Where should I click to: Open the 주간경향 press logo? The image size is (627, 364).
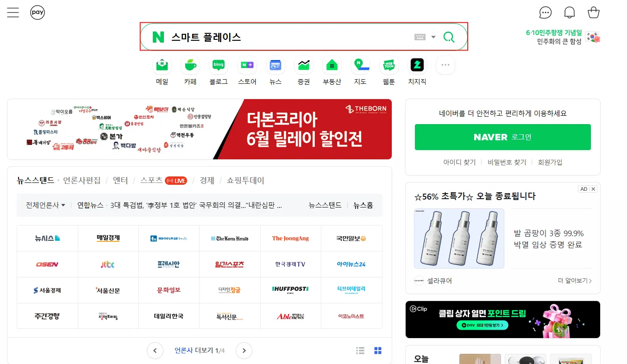click(x=47, y=316)
